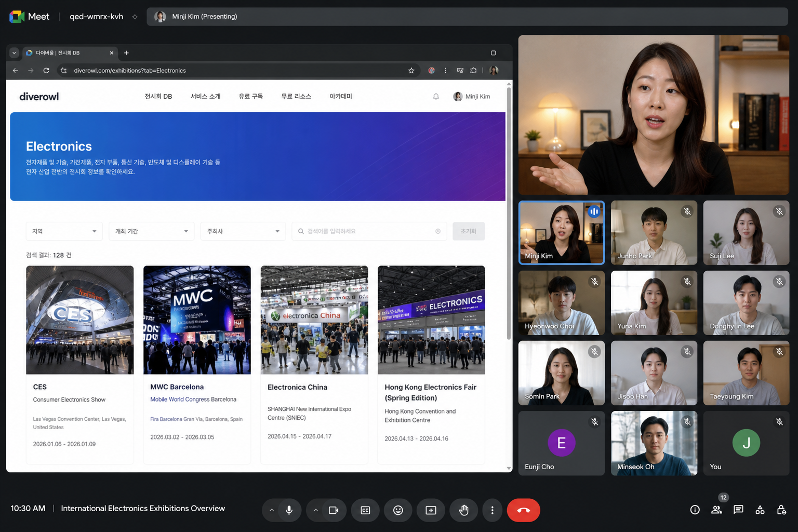Show the participants people panel
The height and width of the screenshot is (532, 798).
click(716, 510)
